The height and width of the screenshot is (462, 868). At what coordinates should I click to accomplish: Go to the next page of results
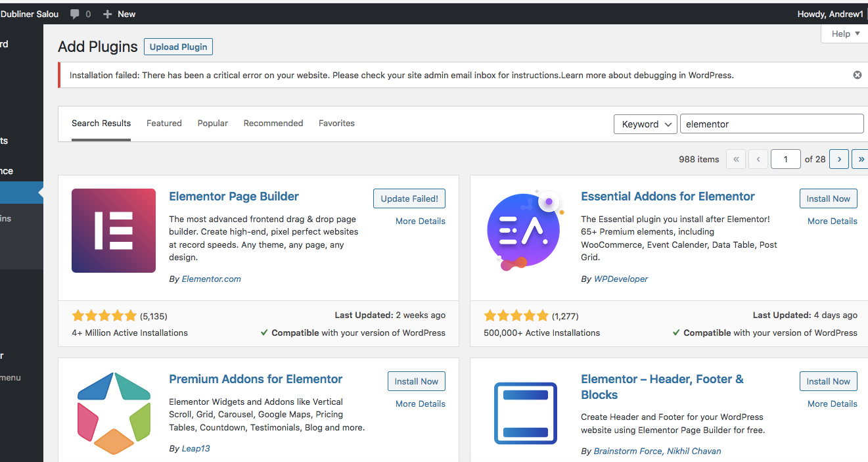click(839, 159)
